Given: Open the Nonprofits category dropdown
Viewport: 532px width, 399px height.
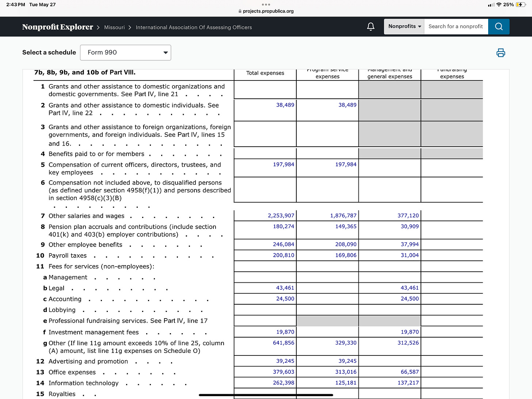Looking at the screenshot, I should (x=404, y=27).
